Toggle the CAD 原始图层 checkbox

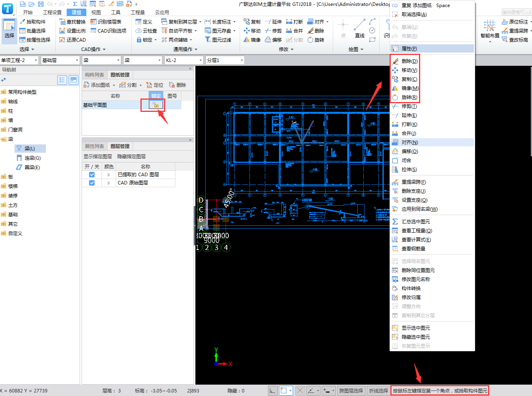(x=92, y=183)
